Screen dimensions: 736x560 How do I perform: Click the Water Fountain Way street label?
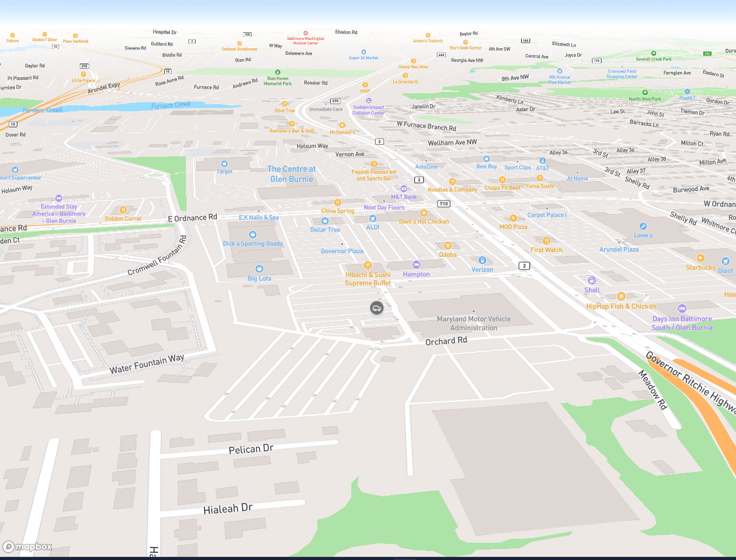tap(147, 365)
